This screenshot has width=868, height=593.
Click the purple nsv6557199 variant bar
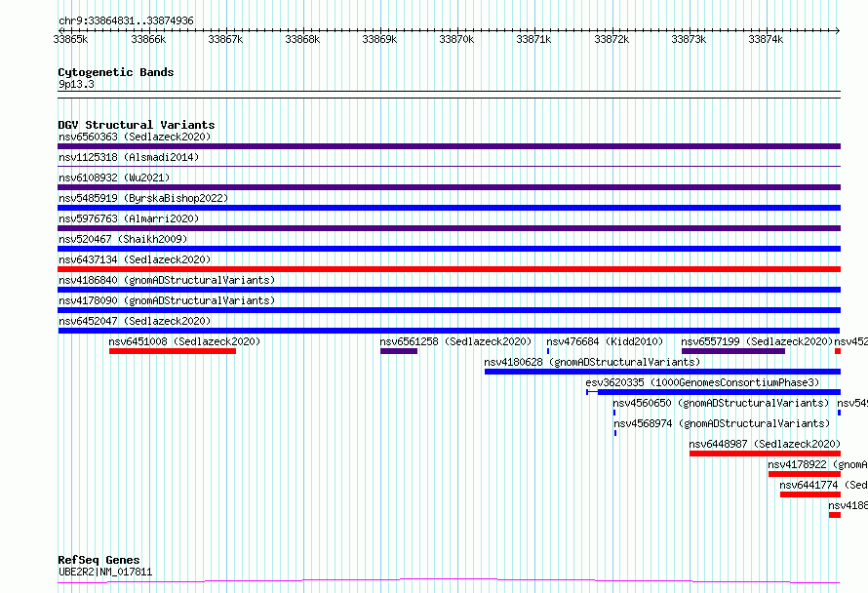coord(733,351)
